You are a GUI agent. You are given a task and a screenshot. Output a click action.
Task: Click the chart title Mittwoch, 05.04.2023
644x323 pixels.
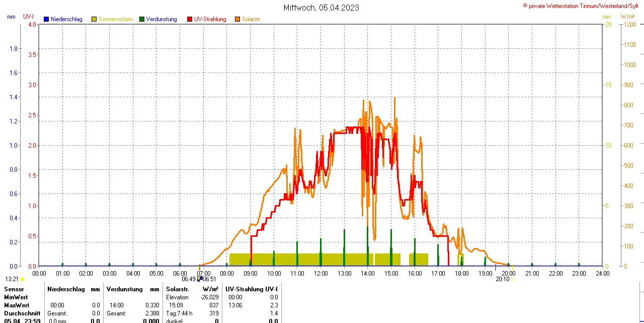[321, 8]
